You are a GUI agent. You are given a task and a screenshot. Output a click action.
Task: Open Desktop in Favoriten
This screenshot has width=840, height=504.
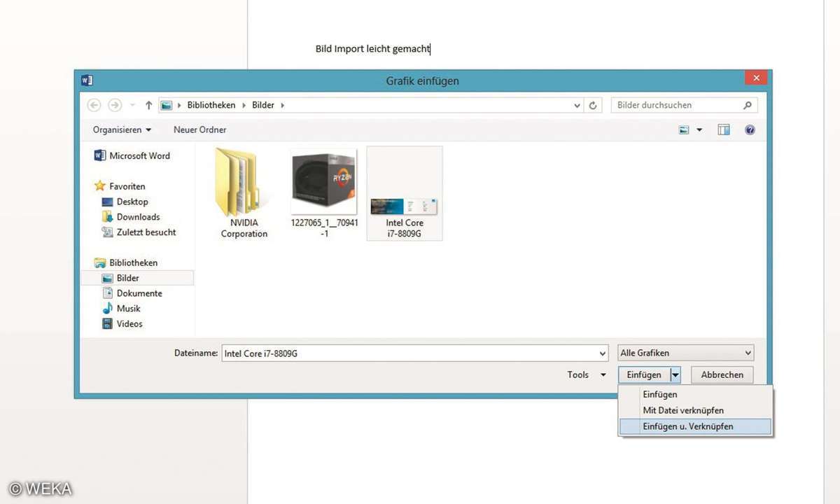[125, 202]
